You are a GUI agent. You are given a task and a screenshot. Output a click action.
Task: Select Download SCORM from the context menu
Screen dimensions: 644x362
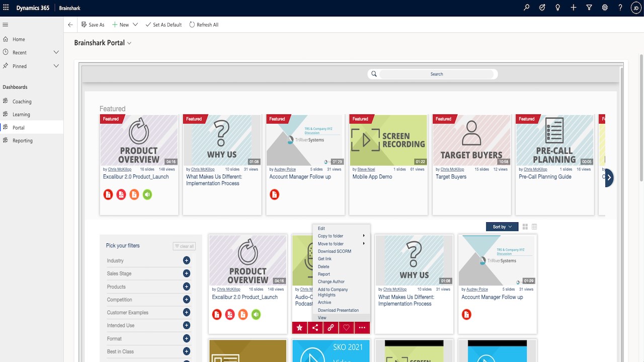click(334, 251)
